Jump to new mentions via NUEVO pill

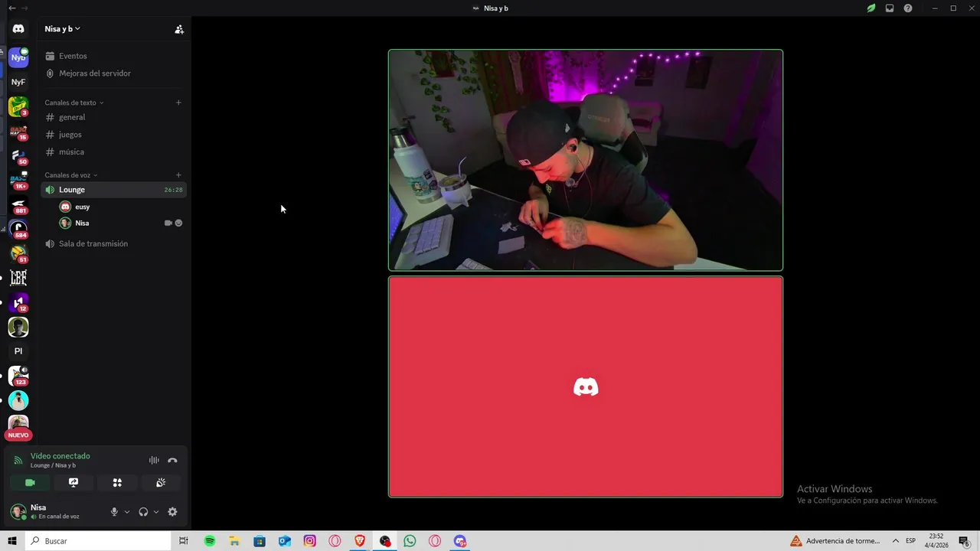pyautogui.click(x=18, y=435)
